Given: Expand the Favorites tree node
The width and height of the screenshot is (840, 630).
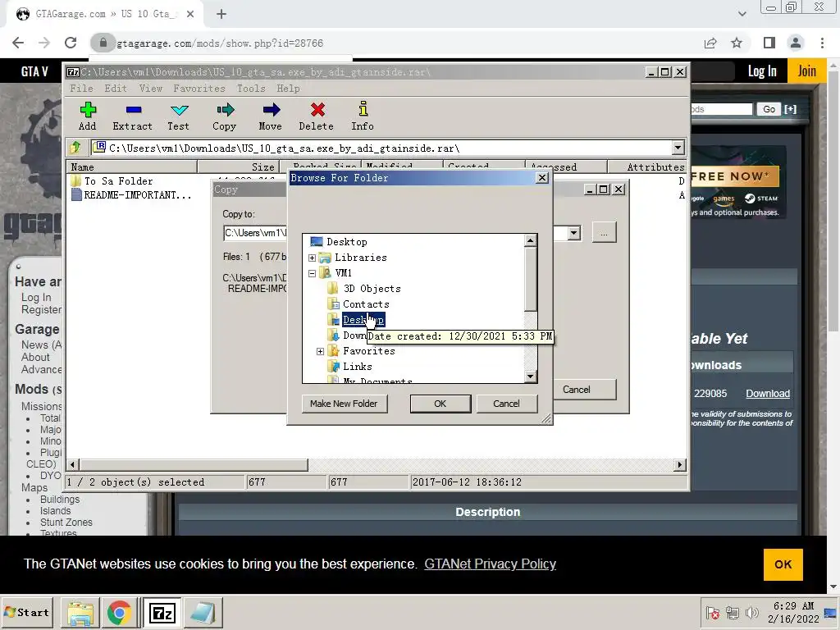Looking at the screenshot, I should pyautogui.click(x=321, y=351).
